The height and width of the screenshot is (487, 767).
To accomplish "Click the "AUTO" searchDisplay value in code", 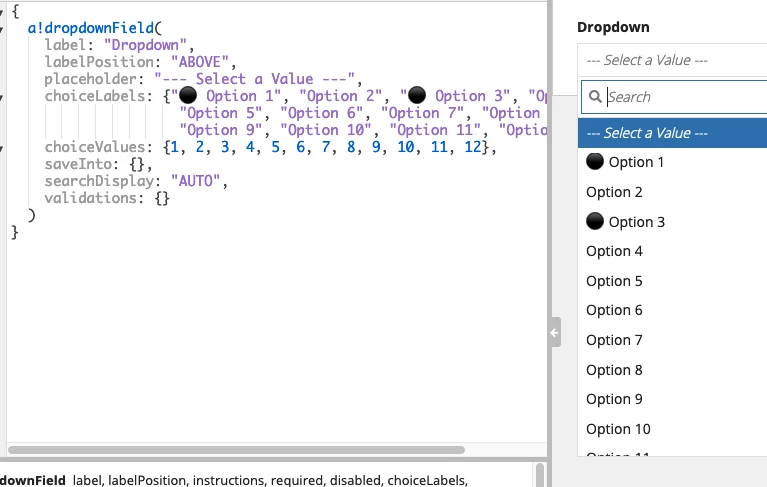I will click(195, 181).
